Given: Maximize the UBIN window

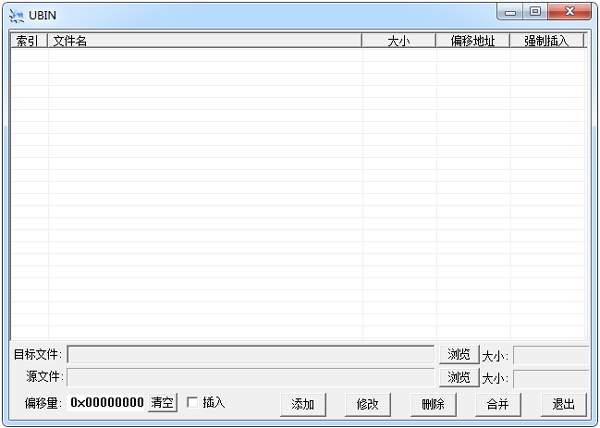Looking at the screenshot, I should pos(535,12).
